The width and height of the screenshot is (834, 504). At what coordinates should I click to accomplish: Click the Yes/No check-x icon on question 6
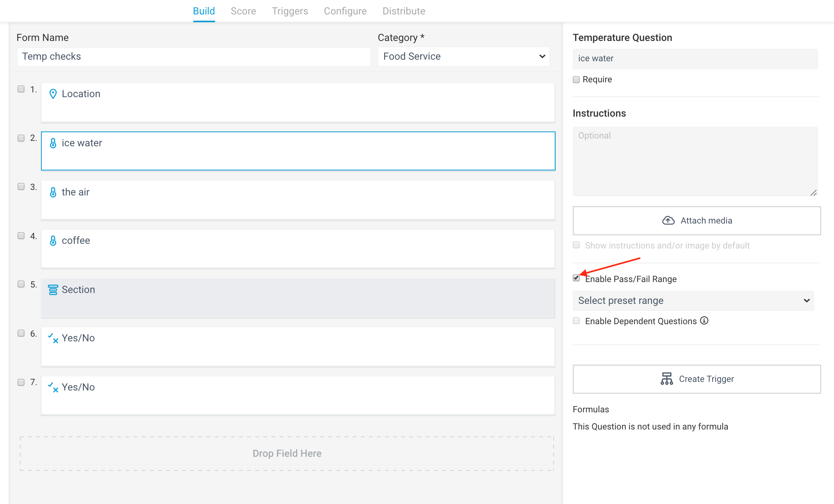tap(53, 339)
